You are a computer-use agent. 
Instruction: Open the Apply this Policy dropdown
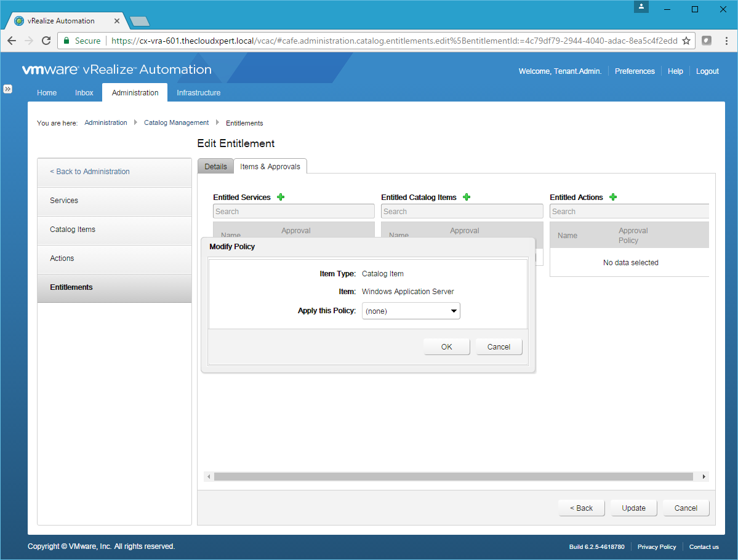click(411, 311)
